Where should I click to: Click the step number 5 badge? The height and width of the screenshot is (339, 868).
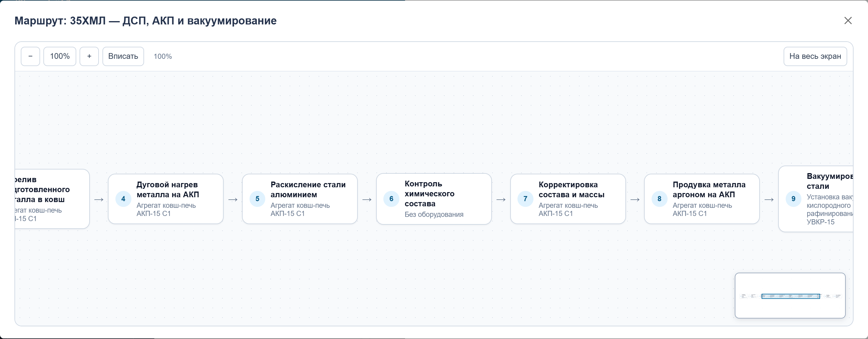(257, 199)
